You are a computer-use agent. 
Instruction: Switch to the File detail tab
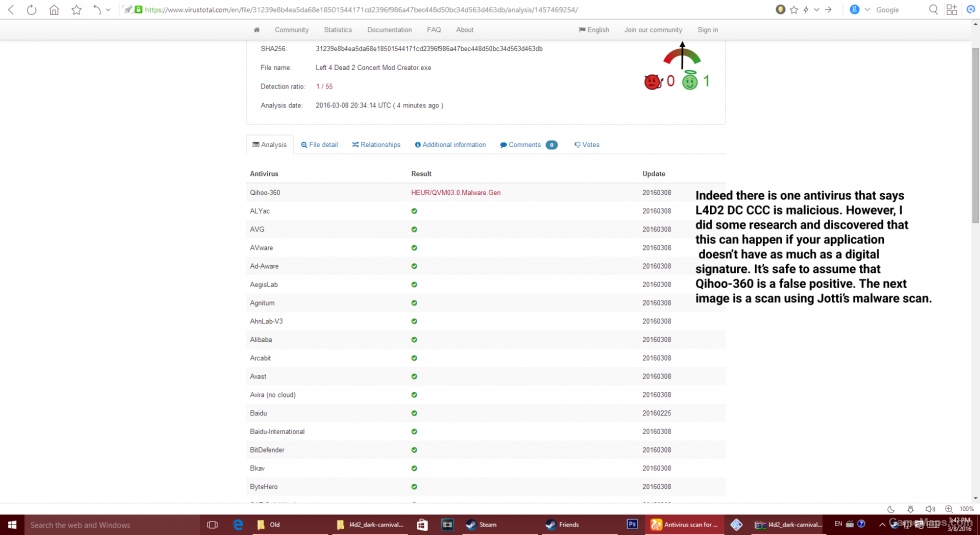[x=319, y=144]
